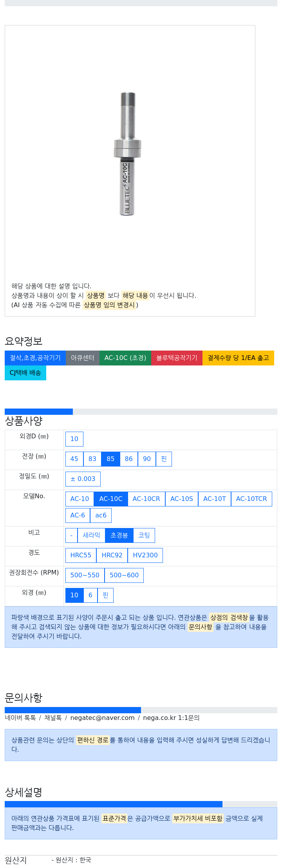Select outer diameter 6 in last row
Image resolution: width=282 pixels, height=868 pixels.
[x=90, y=595]
